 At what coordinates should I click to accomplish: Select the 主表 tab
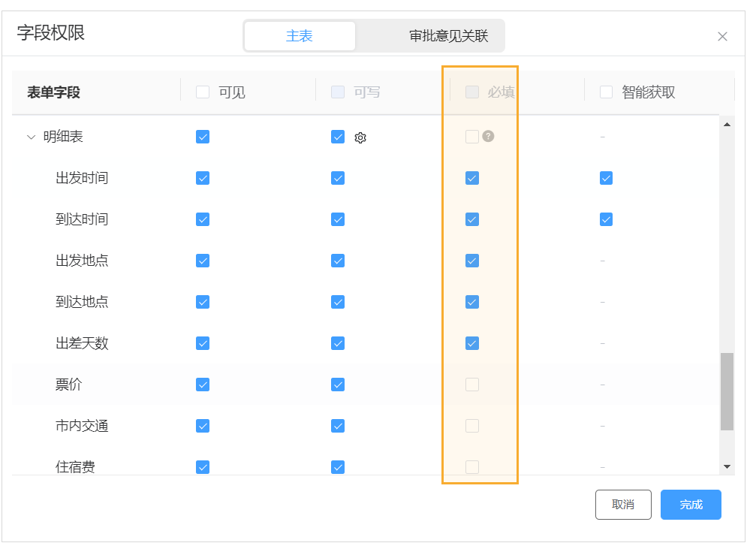(x=300, y=36)
